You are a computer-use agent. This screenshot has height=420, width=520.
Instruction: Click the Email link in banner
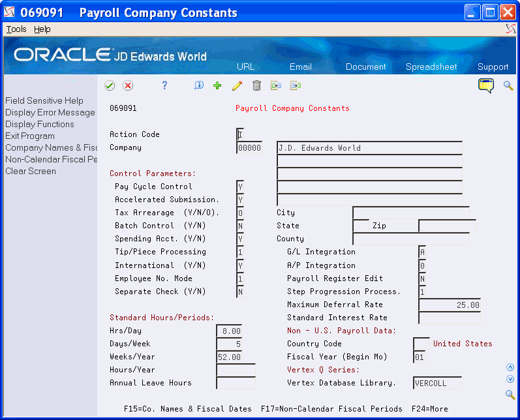coord(301,67)
